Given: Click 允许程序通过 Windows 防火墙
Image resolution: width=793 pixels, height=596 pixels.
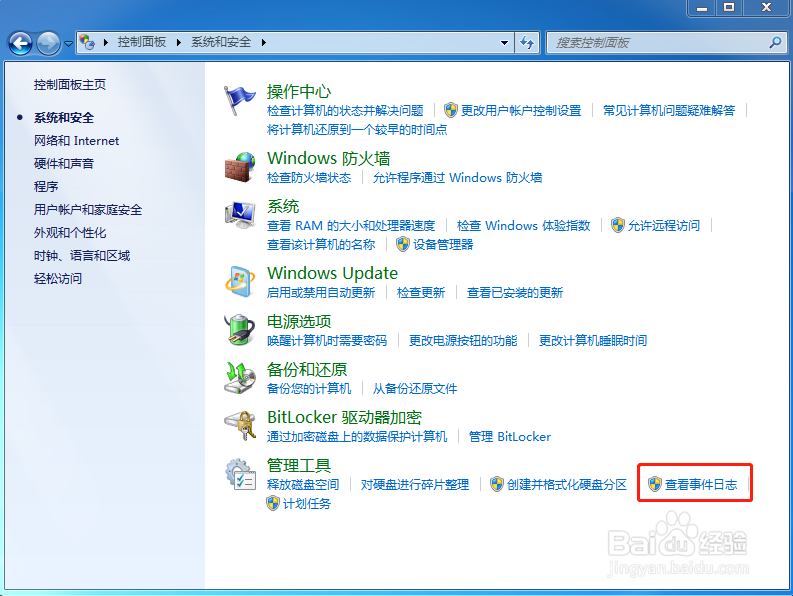Looking at the screenshot, I should pyautogui.click(x=457, y=178).
